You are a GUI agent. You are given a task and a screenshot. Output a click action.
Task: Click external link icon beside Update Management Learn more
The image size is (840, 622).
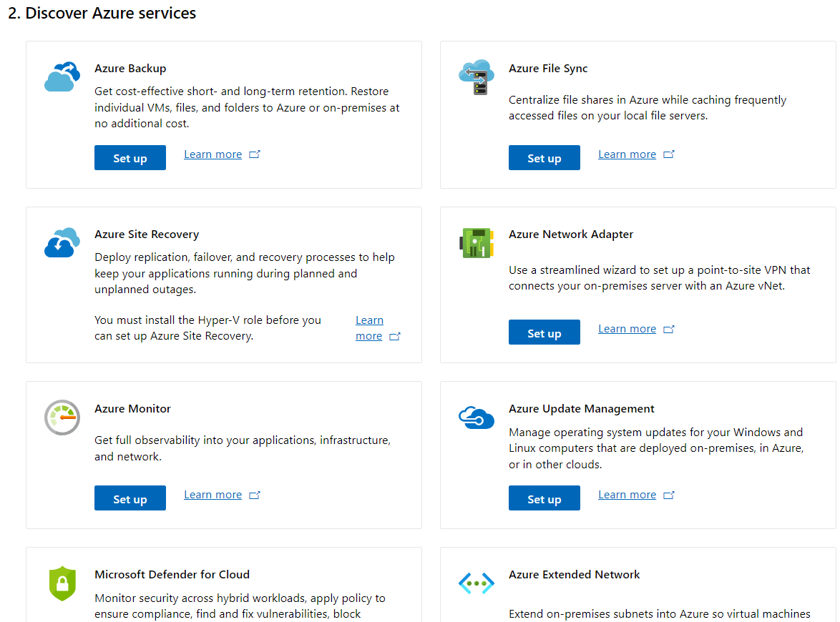pos(668,495)
